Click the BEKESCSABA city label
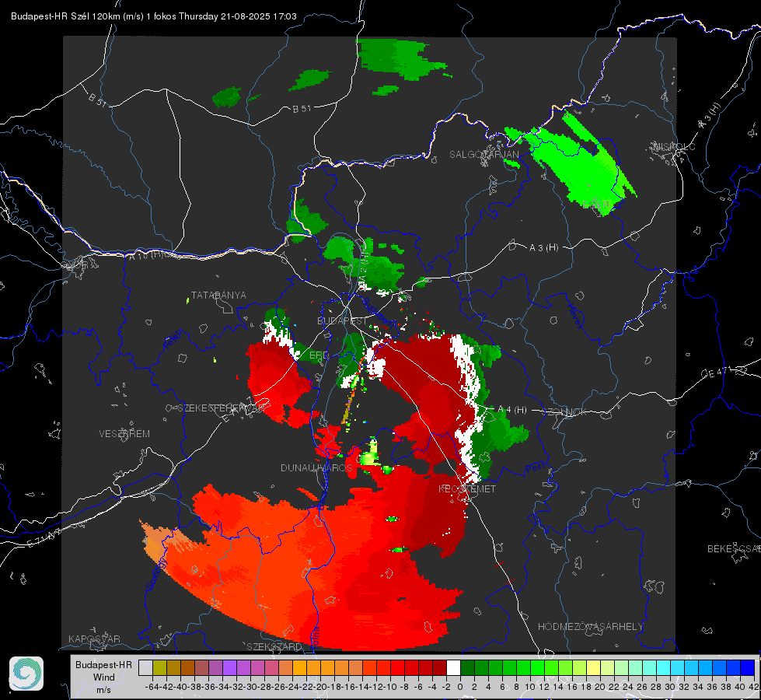 [734, 548]
